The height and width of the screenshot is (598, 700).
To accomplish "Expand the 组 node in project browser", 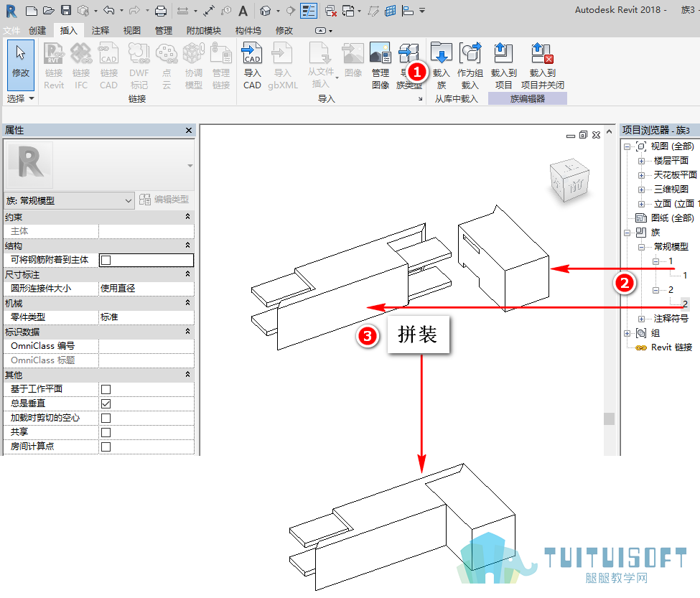I will [x=627, y=333].
